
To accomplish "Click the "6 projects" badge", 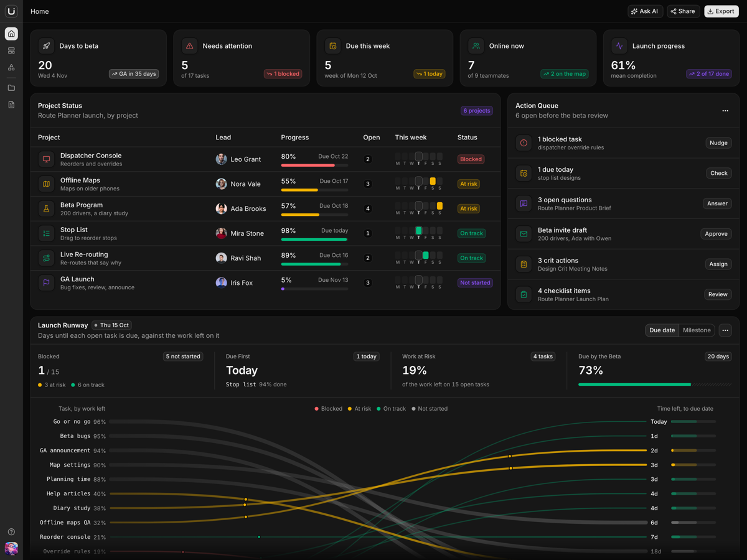I will [x=477, y=111].
